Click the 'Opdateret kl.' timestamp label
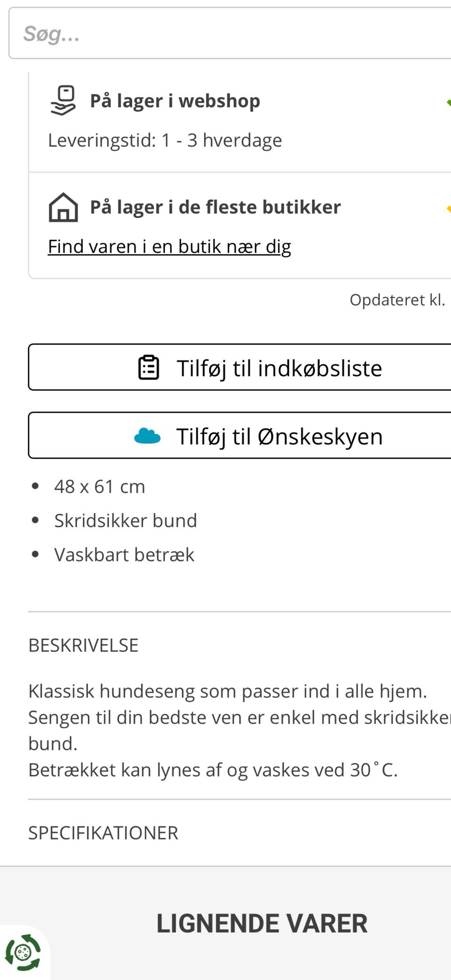Image resolution: width=451 pixels, height=980 pixels. tap(397, 300)
